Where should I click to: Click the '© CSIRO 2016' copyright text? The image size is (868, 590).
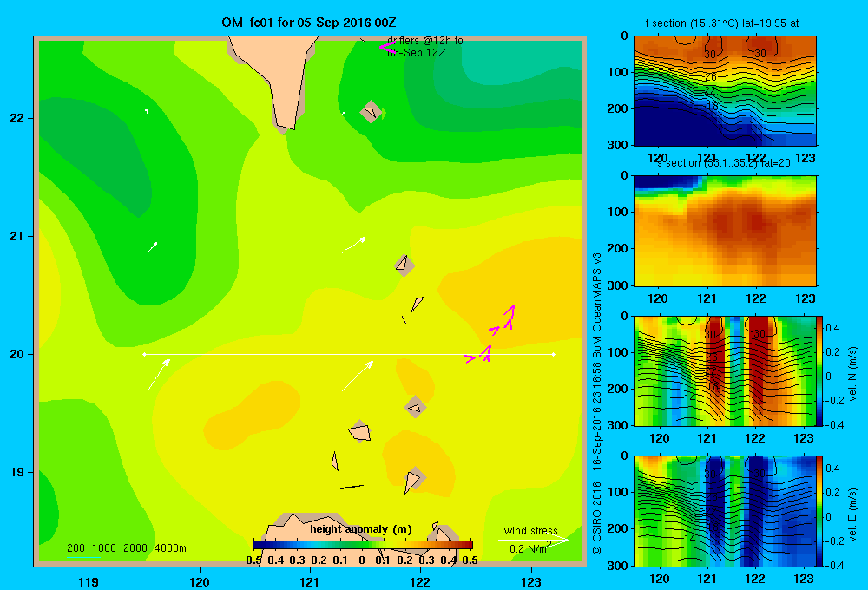[x=597, y=518]
